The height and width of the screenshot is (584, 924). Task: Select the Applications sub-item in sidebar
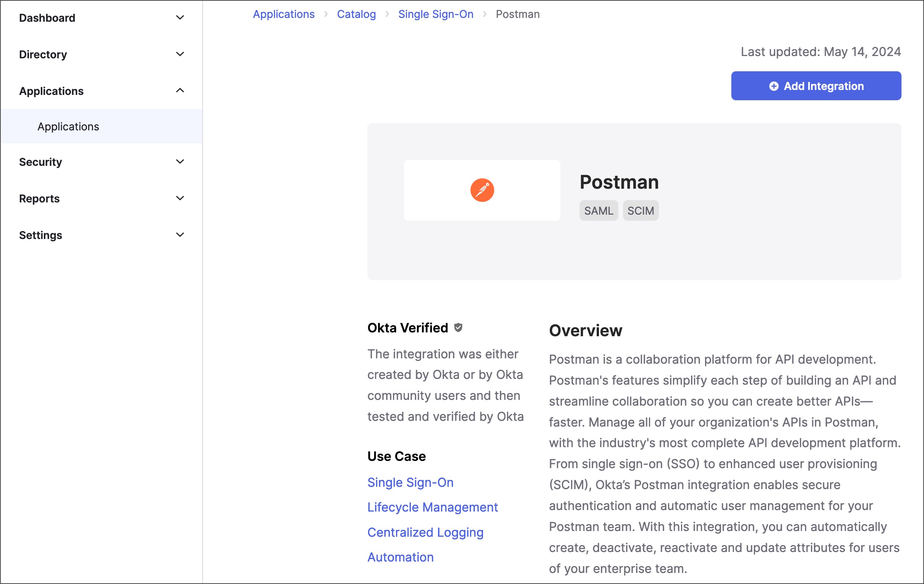point(101,126)
